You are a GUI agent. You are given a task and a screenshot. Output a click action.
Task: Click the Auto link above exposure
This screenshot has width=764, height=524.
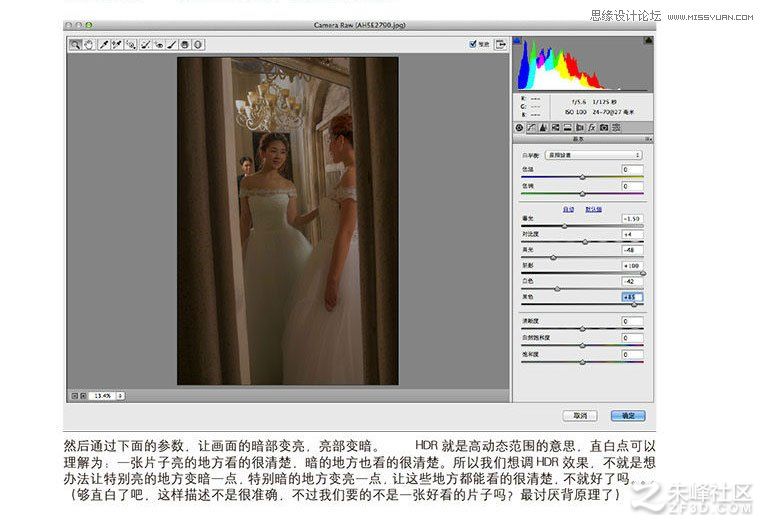pos(568,209)
